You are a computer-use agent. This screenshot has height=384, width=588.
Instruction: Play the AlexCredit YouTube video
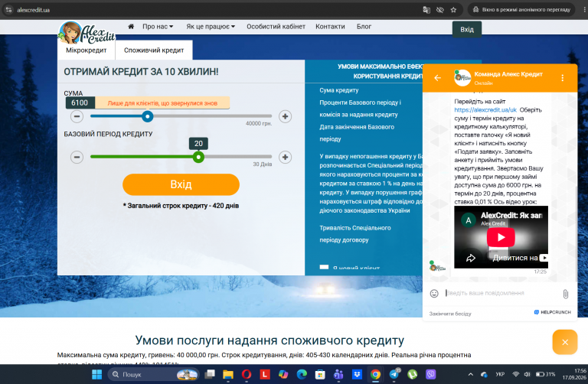pyautogui.click(x=501, y=237)
